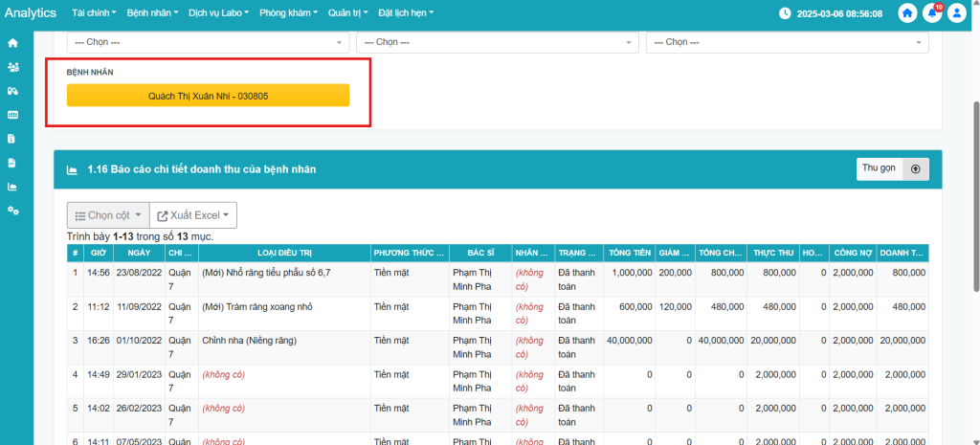Click the home icon in left sidebar
Image resolution: width=980 pixels, height=445 pixels.
12,43
